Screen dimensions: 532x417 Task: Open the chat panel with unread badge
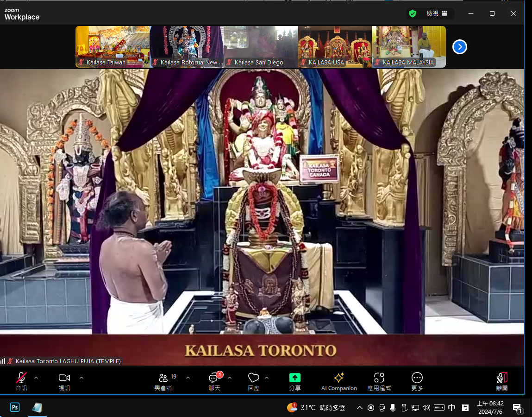pyautogui.click(x=214, y=378)
